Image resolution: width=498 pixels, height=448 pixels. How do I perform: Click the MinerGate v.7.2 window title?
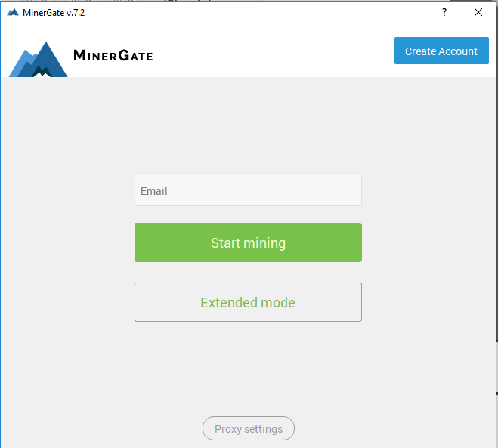(54, 13)
